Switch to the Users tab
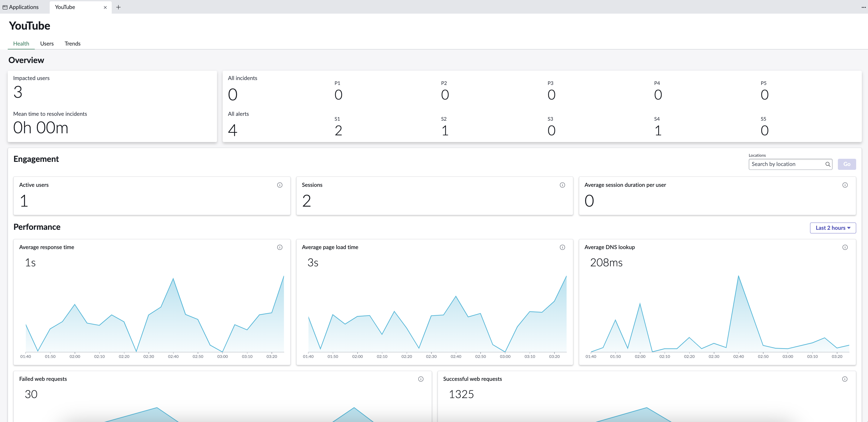This screenshot has width=868, height=422. pos(47,43)
